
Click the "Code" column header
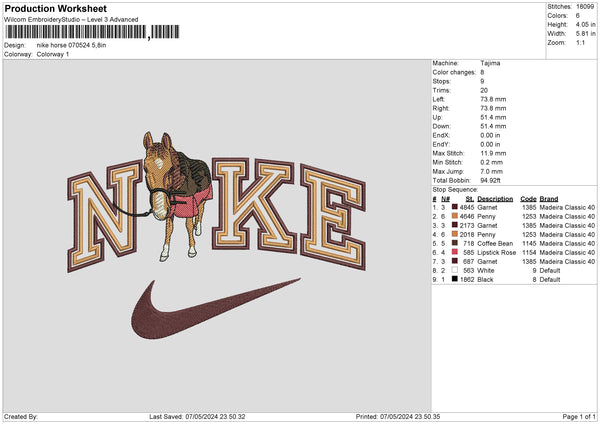(528, 199)
